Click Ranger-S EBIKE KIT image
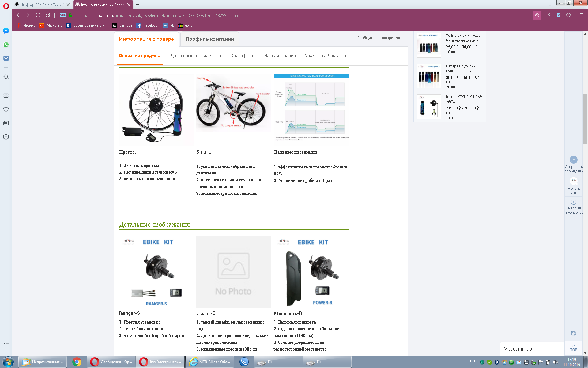This screenshot has height=368, width=588. point(156,272)
